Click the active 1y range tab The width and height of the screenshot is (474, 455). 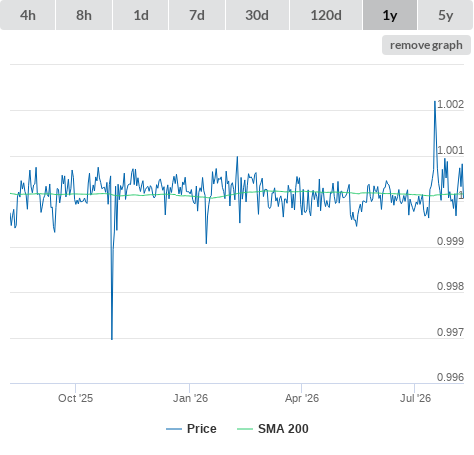pos(390,15)
